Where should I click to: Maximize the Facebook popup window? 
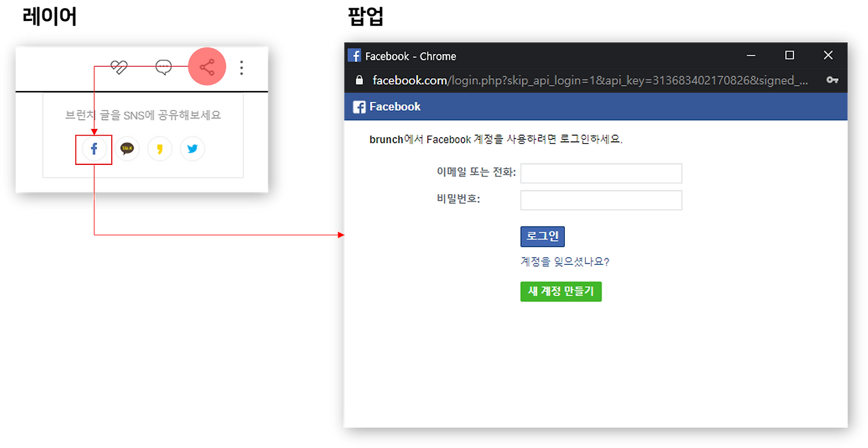click(x=789, y=56)
